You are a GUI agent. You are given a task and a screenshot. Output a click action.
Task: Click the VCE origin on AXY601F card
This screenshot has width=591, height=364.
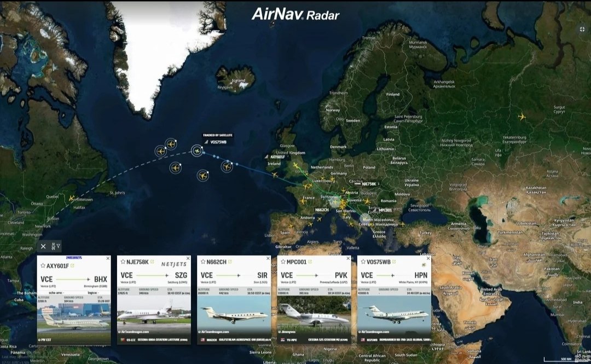pyautogui.click(x=47, y=280)
